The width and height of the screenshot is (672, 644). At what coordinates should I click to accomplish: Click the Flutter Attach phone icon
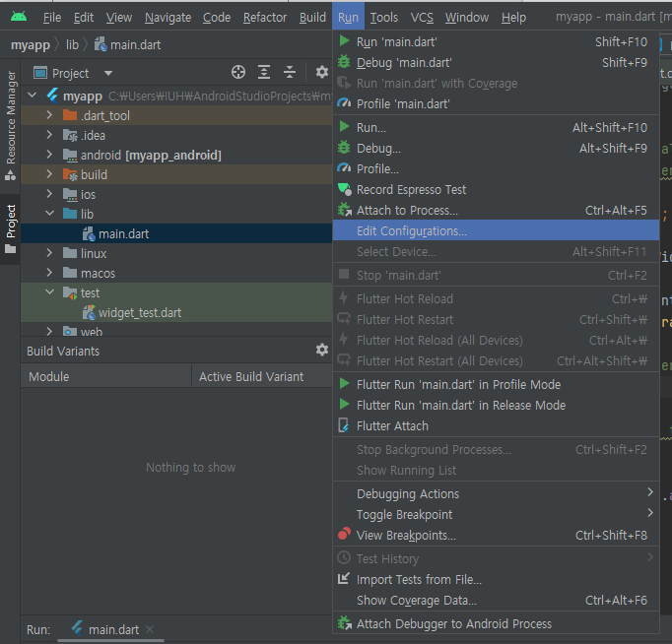coord(344,425)
